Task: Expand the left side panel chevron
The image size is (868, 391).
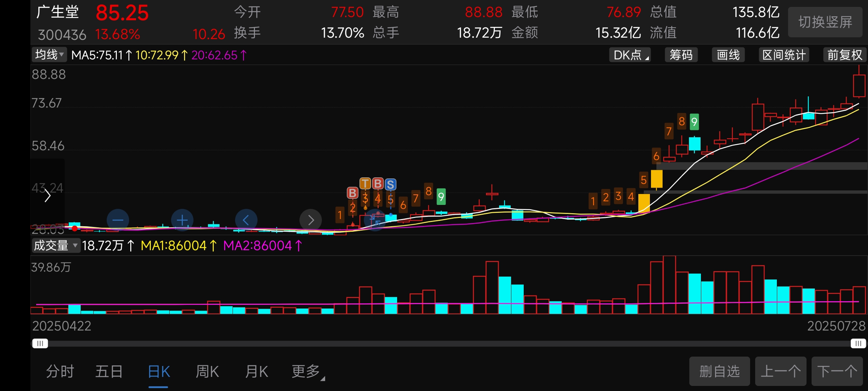Action: pos(47,196)
